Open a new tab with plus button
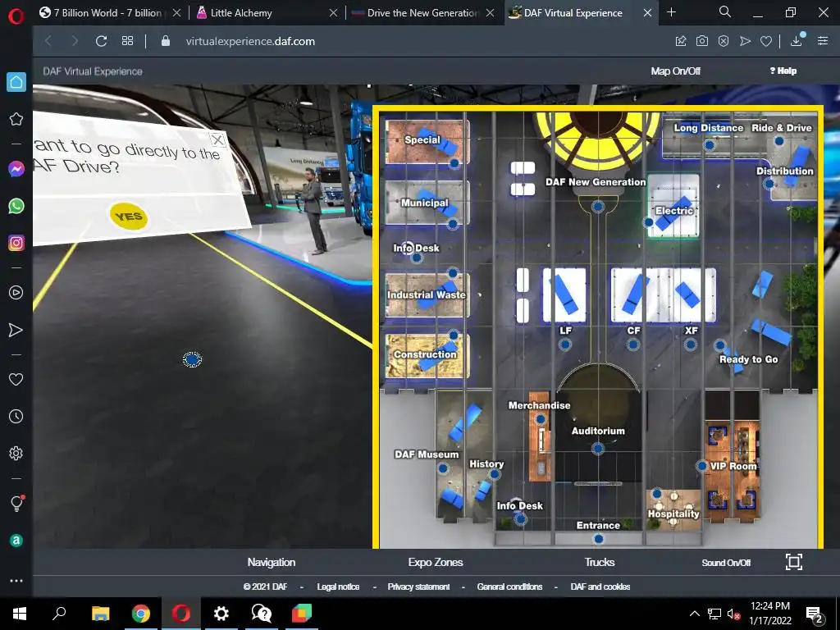This screenshot has width=840, height=630. [x=671, y=11]
